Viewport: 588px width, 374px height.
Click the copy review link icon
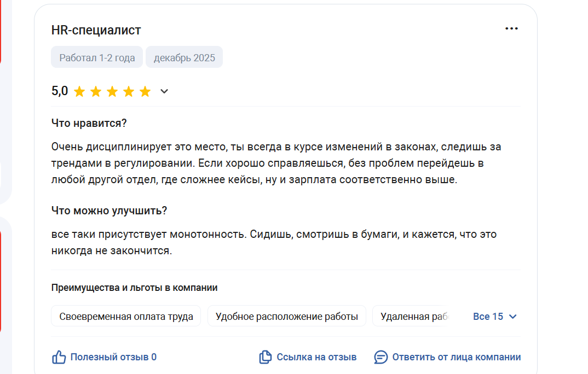click(x=265, y=357)
